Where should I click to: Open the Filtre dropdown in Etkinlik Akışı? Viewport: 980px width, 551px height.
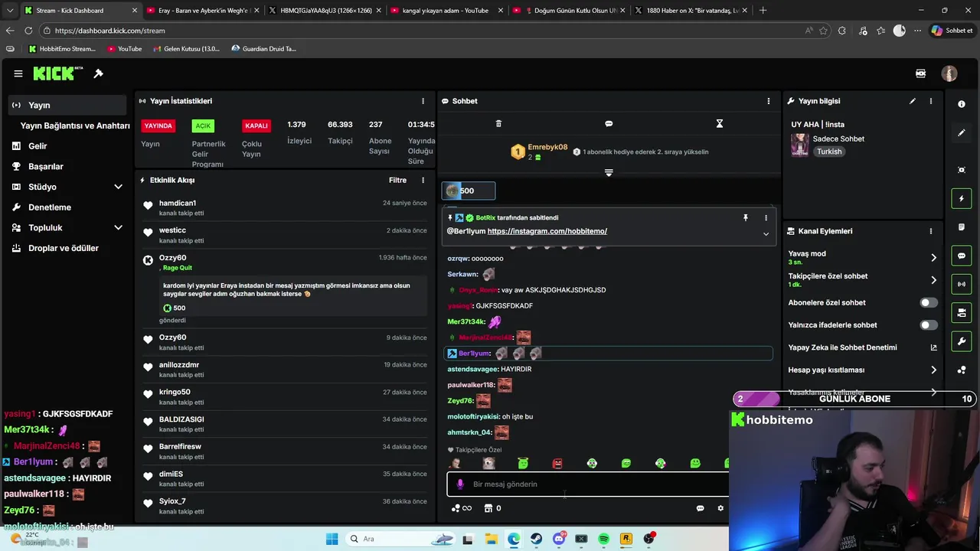(397, 180)
